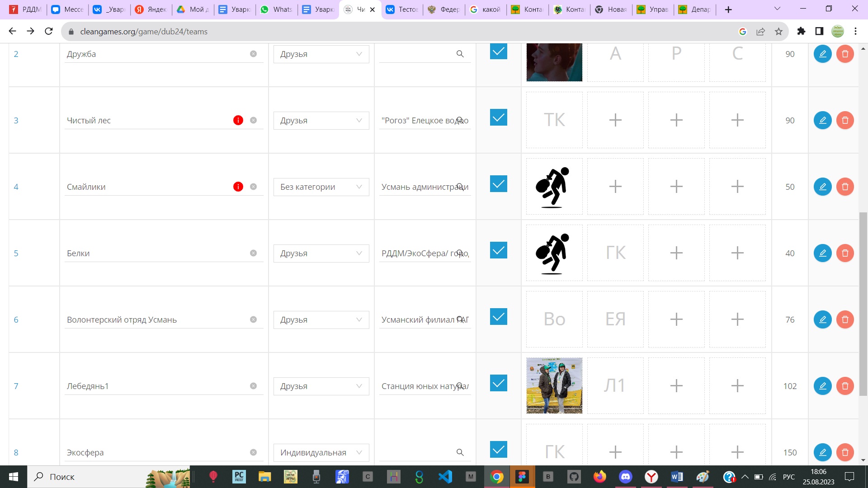This screenshot has height=488, width=868.
Task: Toggle checkbox for team Белки
Action: pos(498,250)
